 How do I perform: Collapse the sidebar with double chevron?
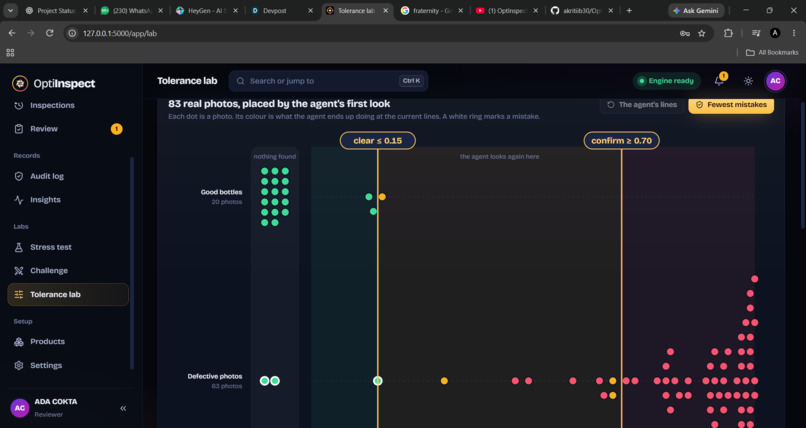tap(123, 408)
